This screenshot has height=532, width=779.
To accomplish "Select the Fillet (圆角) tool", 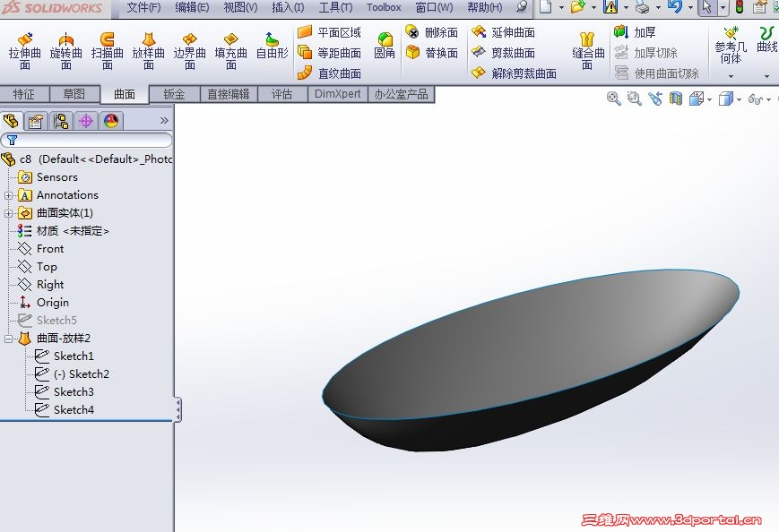I will (x=385, y=46).
